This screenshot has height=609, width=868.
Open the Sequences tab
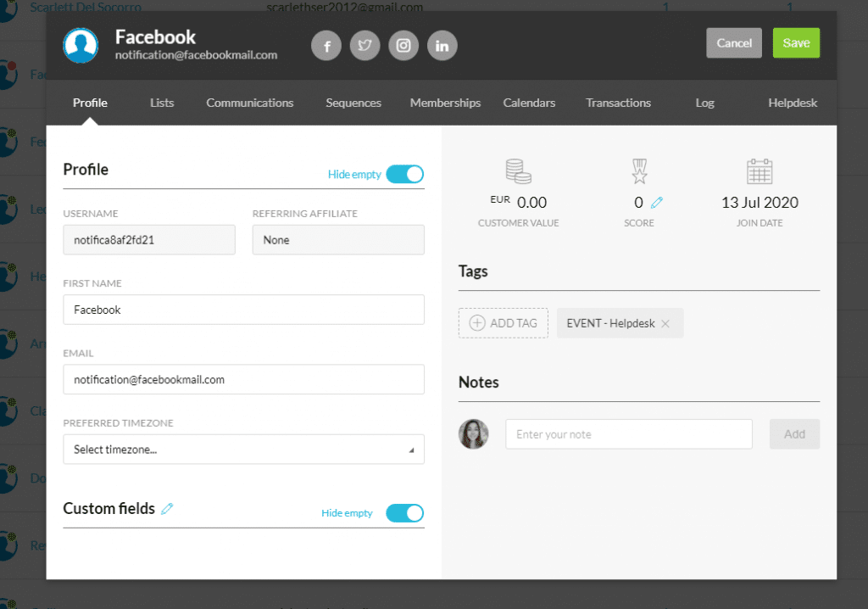pos(353,103)
